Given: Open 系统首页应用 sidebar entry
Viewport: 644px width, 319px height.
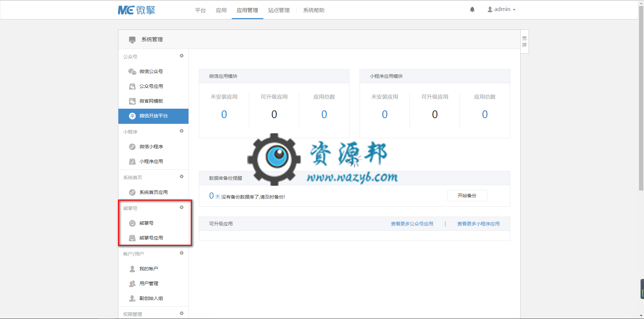Looking at the screenshot, I should point(153,192).
